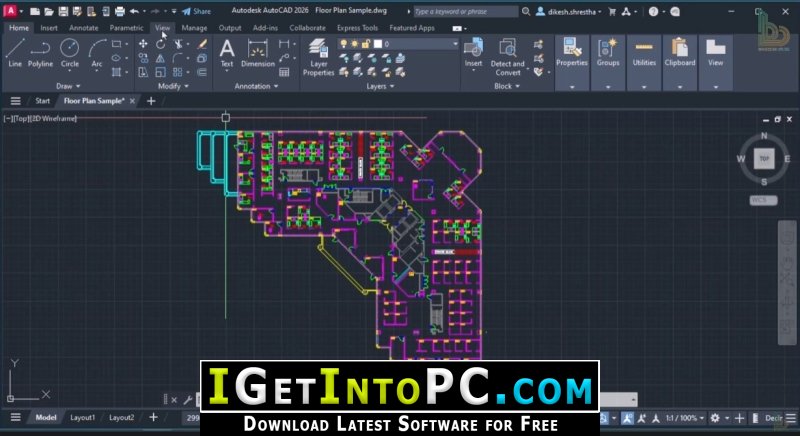800x436 pixels.
Task: Open the Properties panel dropdown
Action: [x=572, y=87]
